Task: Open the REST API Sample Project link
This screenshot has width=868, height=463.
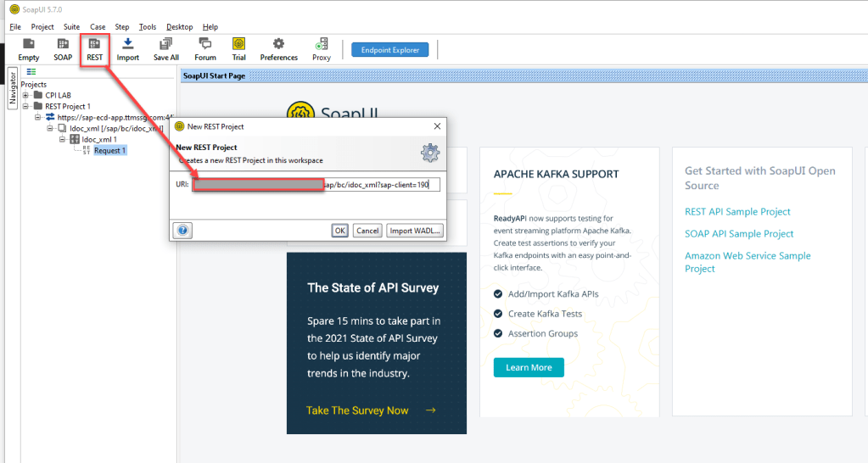Action: tap(737, 212)
